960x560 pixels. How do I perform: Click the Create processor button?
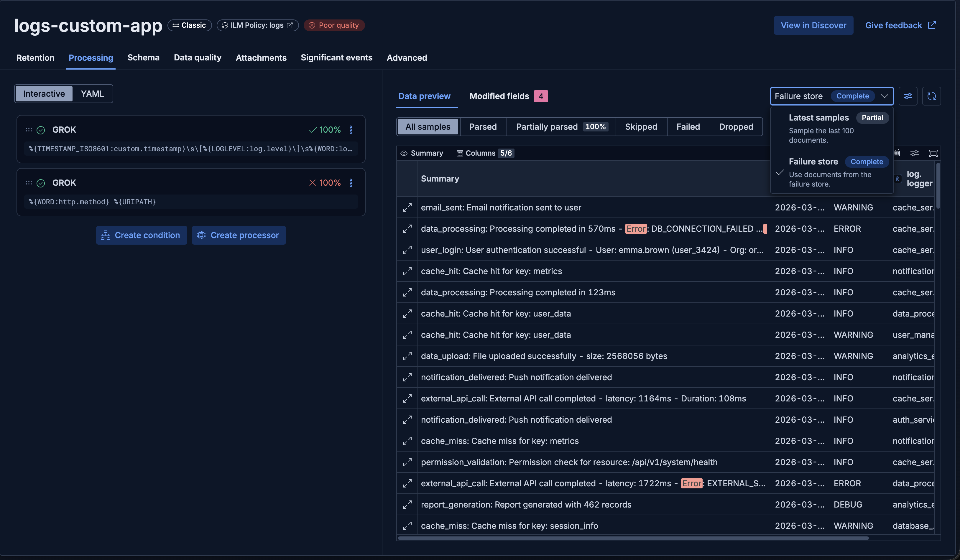pos(239,235)
